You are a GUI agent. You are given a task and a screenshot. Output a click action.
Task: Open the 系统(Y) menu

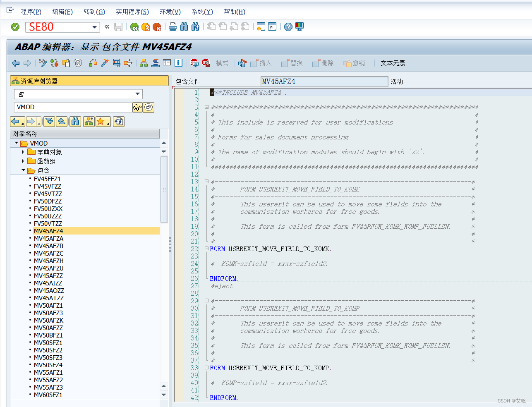pos(202,12)
